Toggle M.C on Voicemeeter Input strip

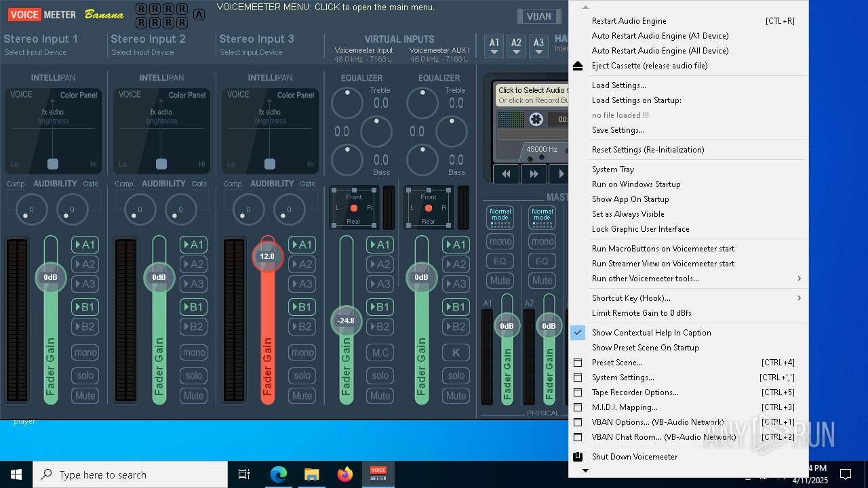(x=380, y=352)
